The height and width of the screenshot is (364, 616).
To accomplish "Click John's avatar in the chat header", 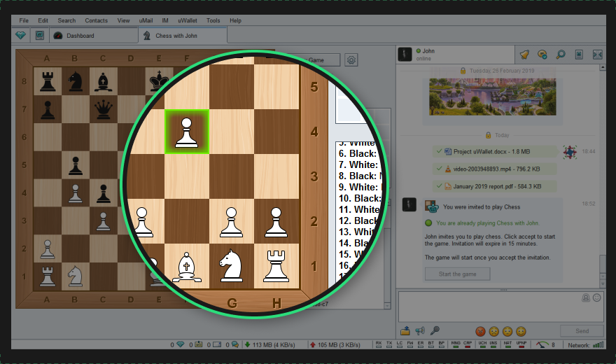I will tap(405, 54).
